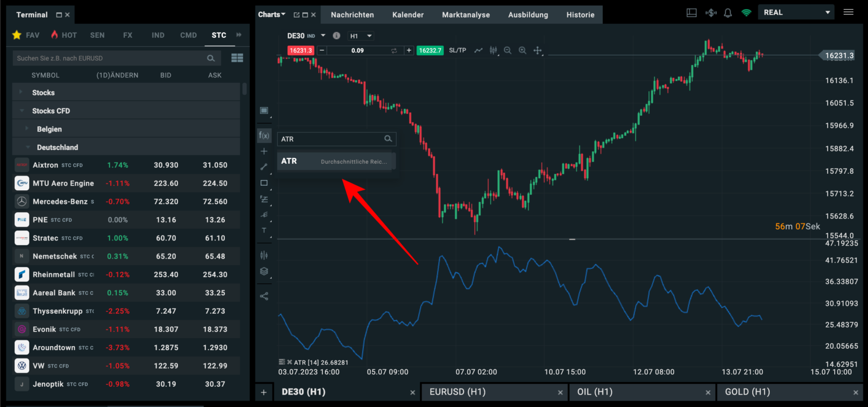The width and height of the screenshot is (868, 407).
Task: Open the REAL account dropdown
Action: point(796,12)
